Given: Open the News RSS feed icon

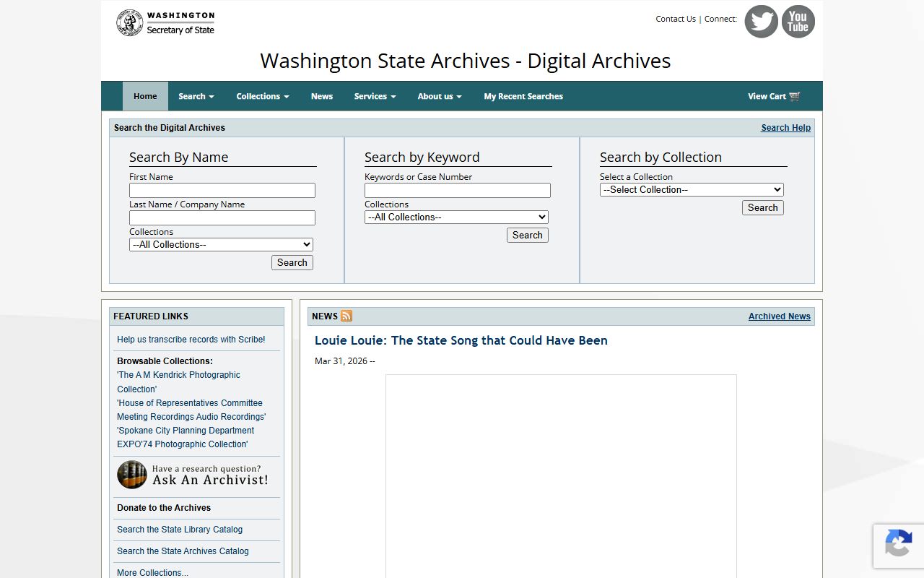Looking at the screenshot, I should [346, 316].
